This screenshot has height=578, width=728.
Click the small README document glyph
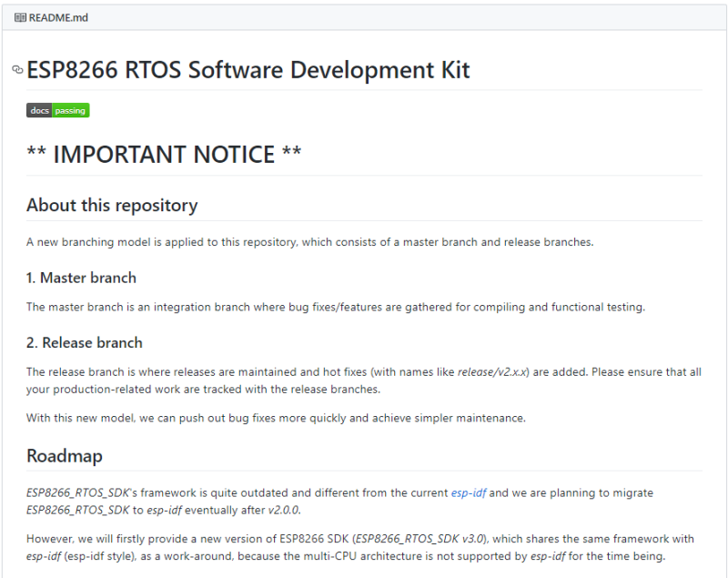point(20,17)
